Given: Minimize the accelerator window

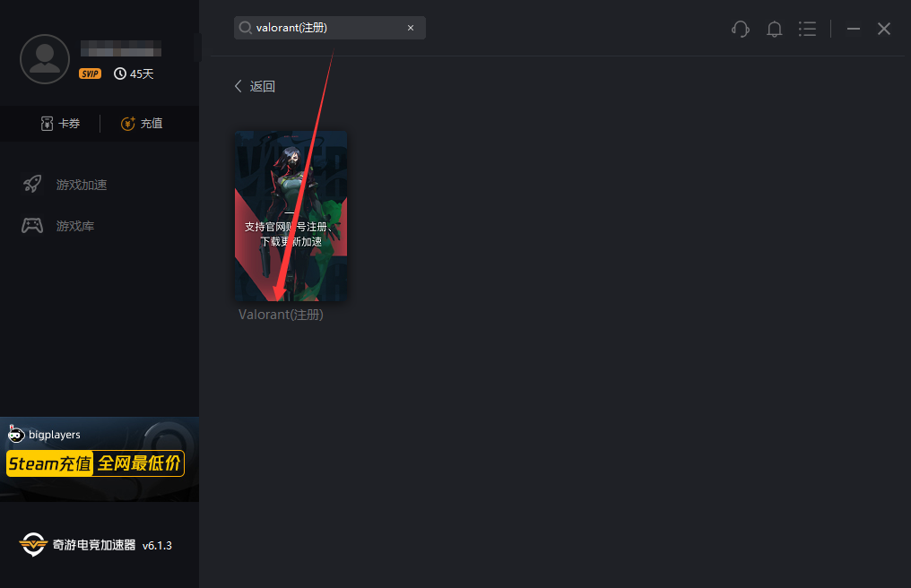Looking at the screenshot, I should pos(853,29).
